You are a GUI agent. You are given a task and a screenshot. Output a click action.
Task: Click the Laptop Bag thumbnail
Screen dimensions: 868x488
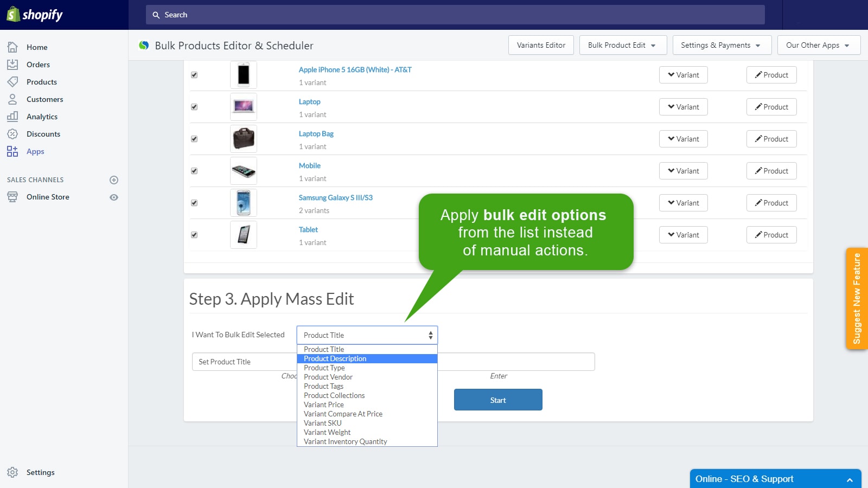[x=244, y=139]
